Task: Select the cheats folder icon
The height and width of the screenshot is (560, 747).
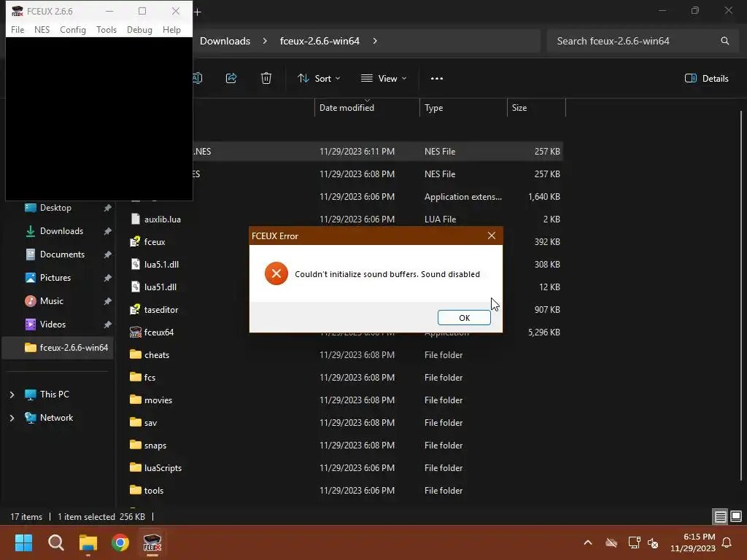Action: (x=136, y=355)
